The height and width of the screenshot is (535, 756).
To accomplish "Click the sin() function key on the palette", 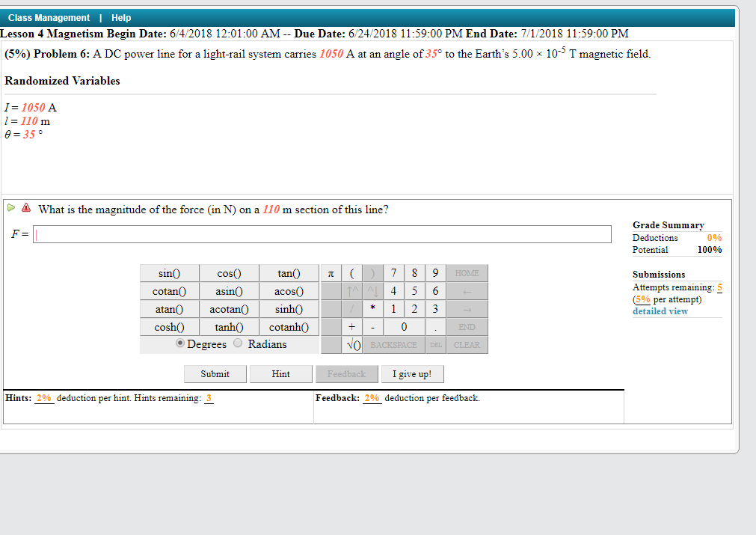I will click(169, 272).
